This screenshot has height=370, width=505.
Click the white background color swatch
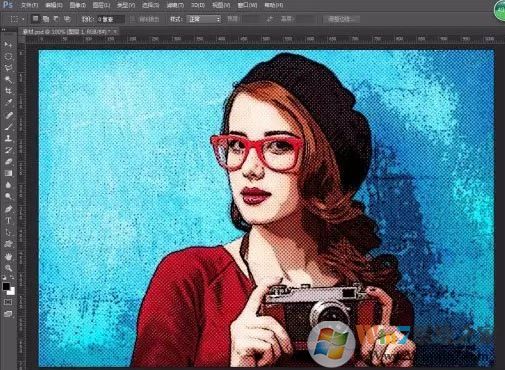(x=12, y=291)
